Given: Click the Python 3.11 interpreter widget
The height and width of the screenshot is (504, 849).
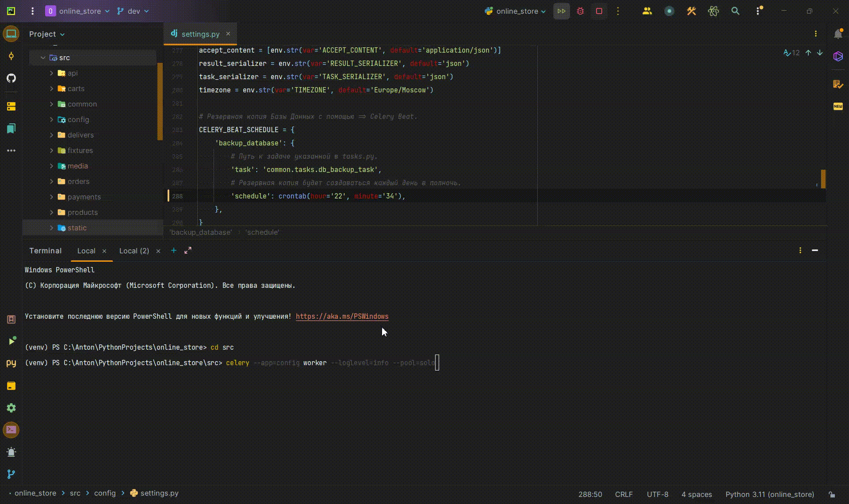Looking at the screenshot, I should click(769, 494).
